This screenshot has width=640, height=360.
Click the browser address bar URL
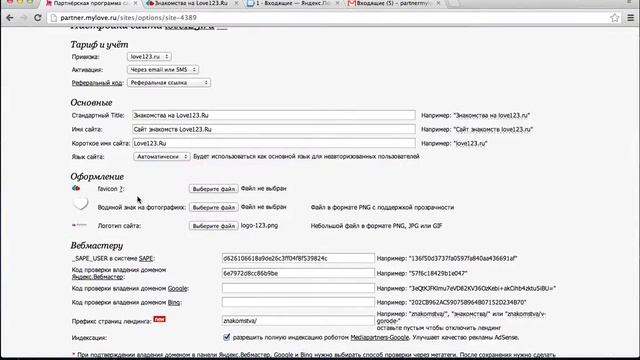point(129,18)
